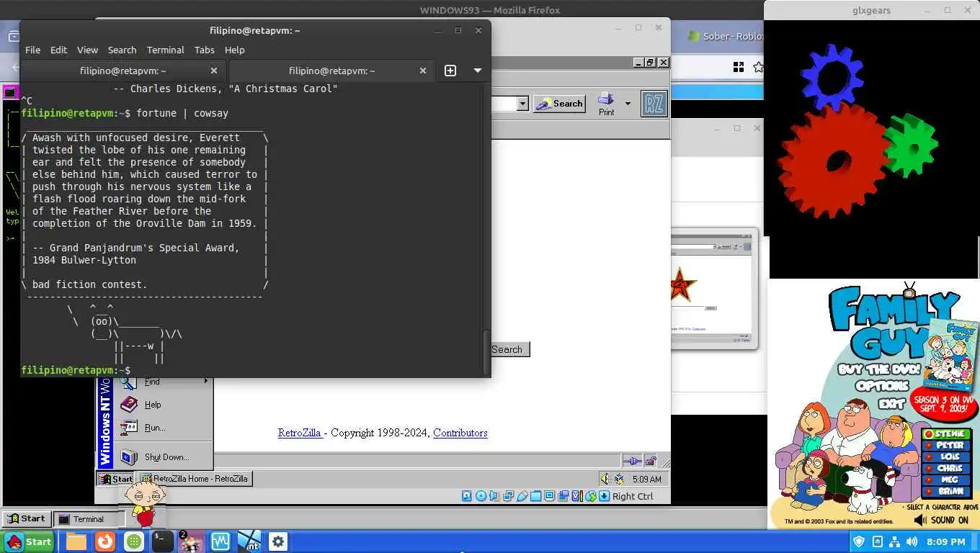
Task: Click the bookmark star icon in Firefox
Action: click(x=757, y=67)
